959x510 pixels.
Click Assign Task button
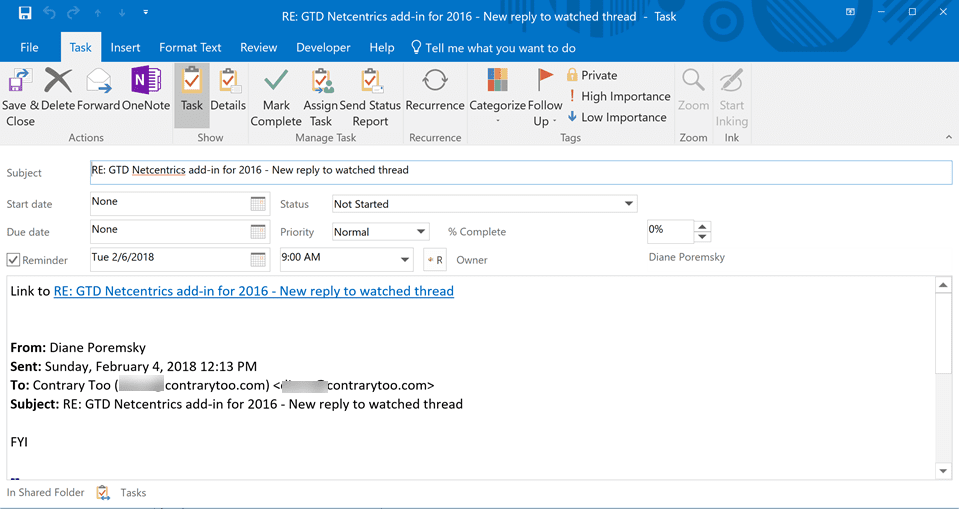click(x=320, y=98)
